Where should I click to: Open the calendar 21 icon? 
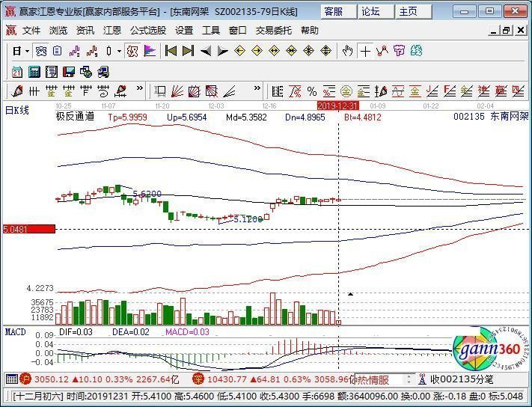click(x=16, y=72)
